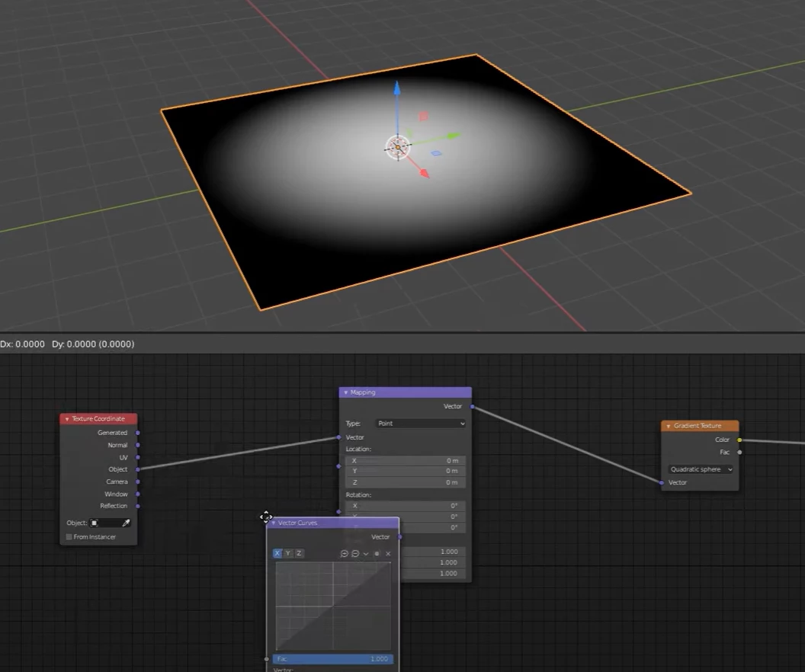
Task: Click the Gradient Texture Fac output socket
Action: (739, 453)
